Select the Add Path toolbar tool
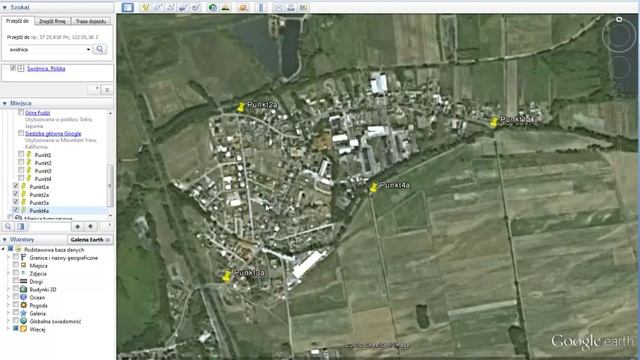The width and height of the screenshot is (640, 360). pos(171,7)
